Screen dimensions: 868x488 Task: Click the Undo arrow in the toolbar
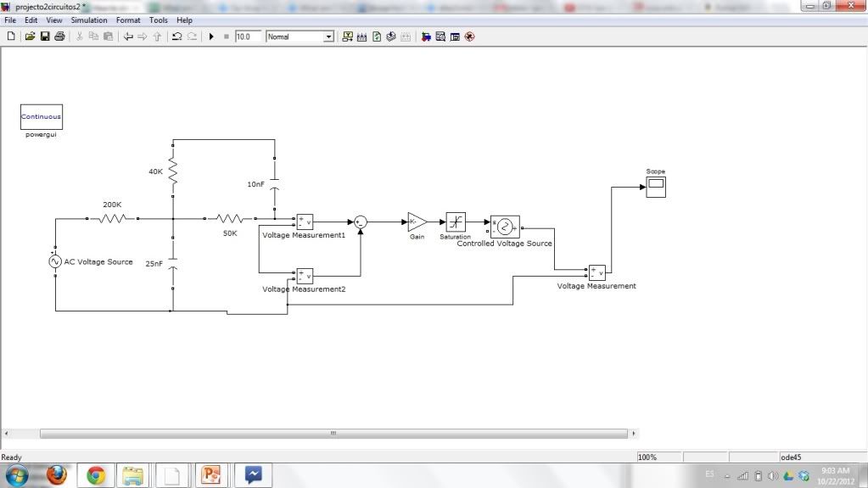pos(176,36)
